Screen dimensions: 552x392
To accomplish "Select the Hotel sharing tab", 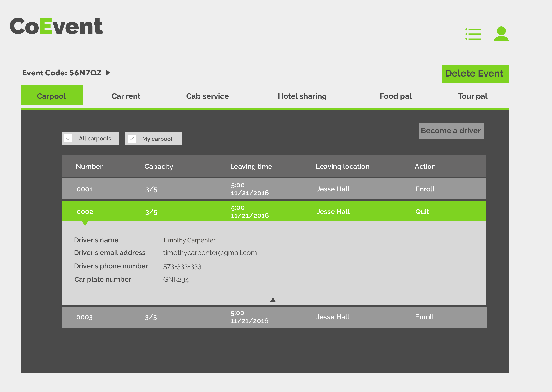I will click(302, 96).
